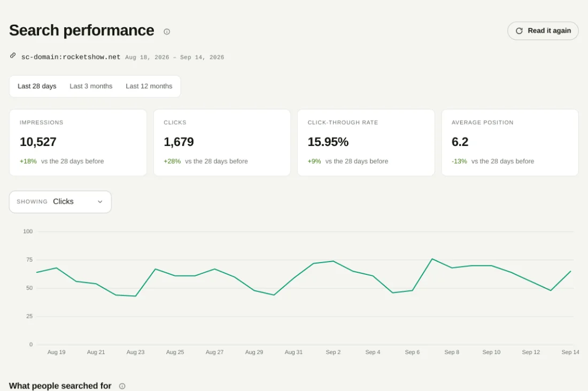Click the sc-domain:rocketshow.net property text
The image size is (588, 391).
click(x=71, y=57)
